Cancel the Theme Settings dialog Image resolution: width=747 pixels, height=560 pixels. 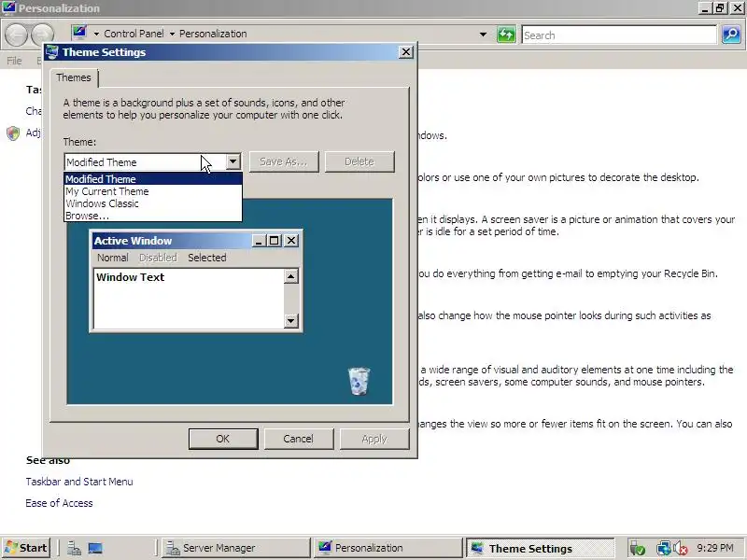pyautogui.click(x=298, y=439)
